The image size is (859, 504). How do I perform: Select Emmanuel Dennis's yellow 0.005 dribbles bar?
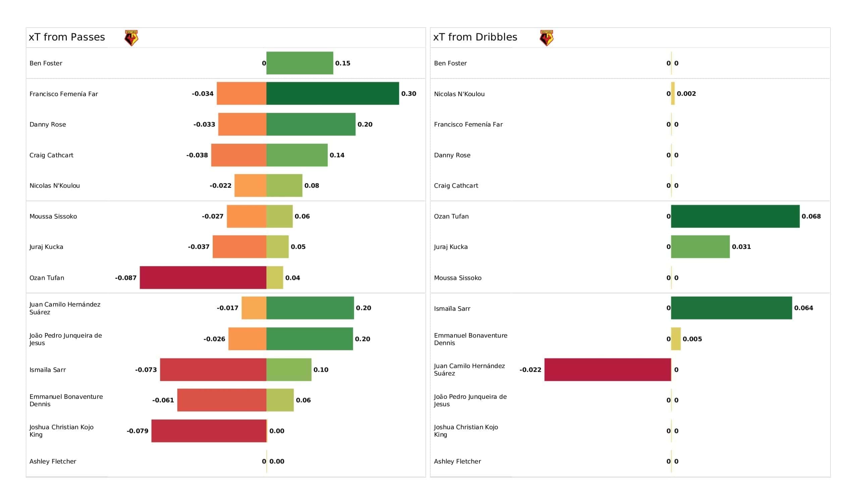[675, 339]
